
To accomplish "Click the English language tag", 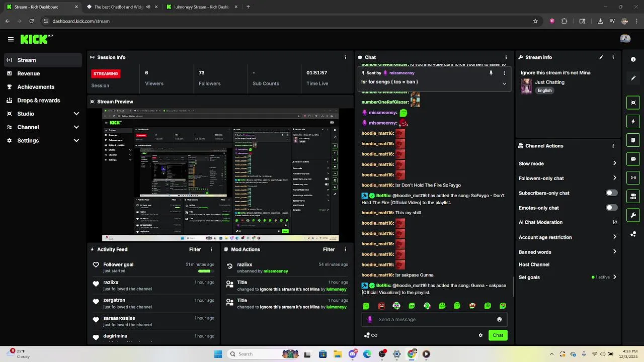I will [544, 90].
